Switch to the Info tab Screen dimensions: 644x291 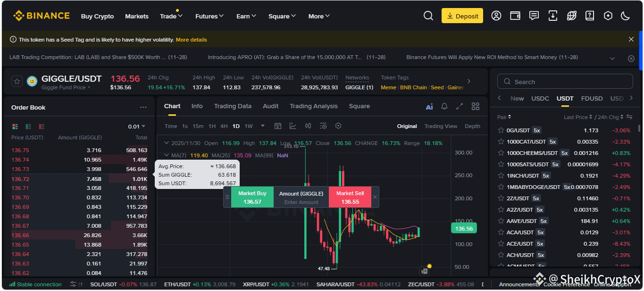pos(197,106)
